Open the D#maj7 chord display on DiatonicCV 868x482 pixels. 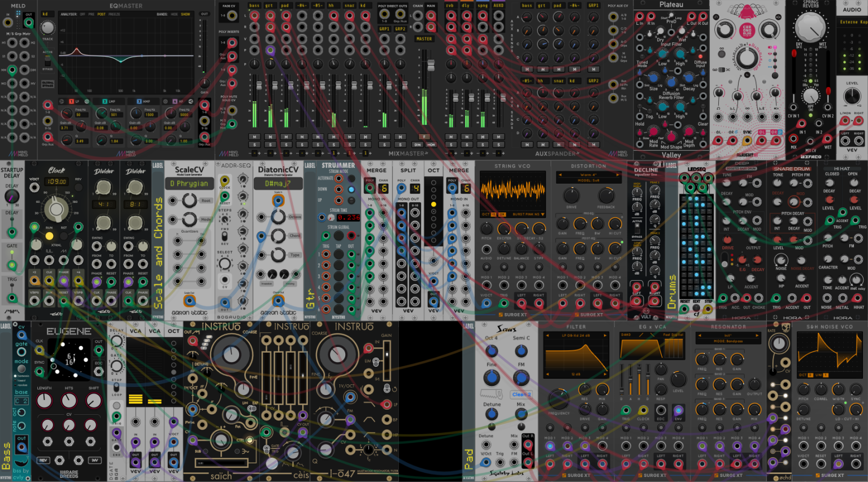click(277, 184)
